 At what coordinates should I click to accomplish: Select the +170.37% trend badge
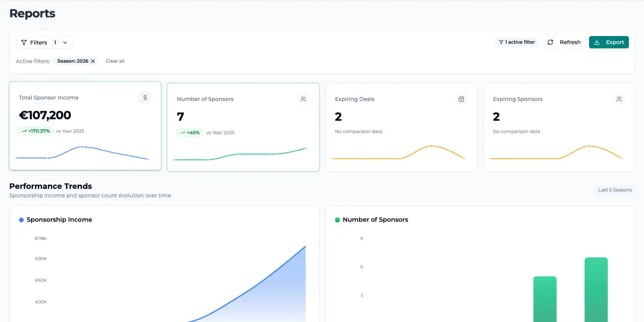[36, 131]
